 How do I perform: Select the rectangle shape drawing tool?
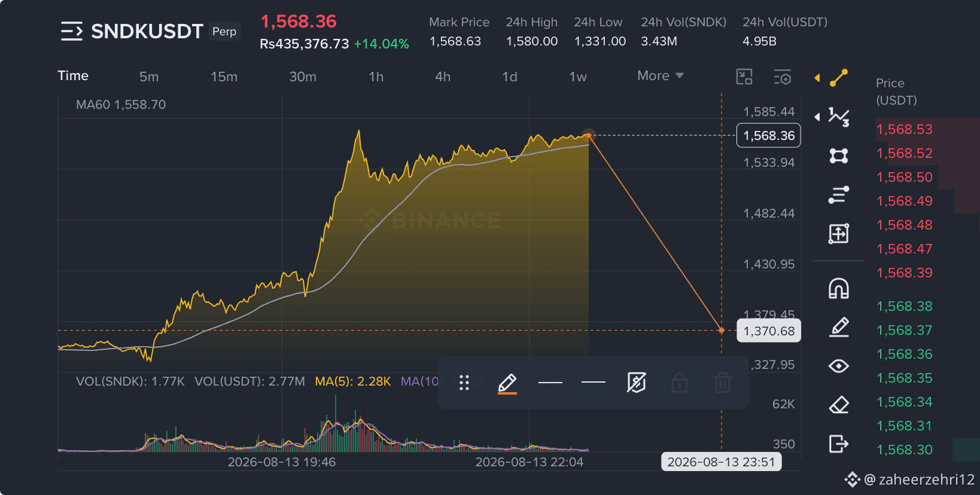[839, 156]
